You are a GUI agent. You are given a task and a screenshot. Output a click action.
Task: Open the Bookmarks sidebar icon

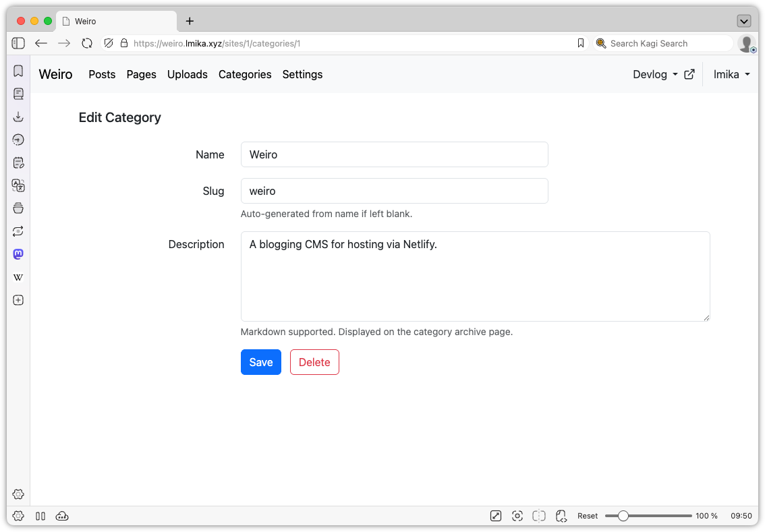coord(18,70)
